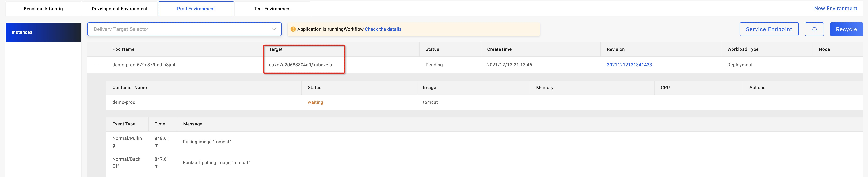This screenshot has height=177, width=868.
Task: Click the 848.61m time value
Action: 162,142
